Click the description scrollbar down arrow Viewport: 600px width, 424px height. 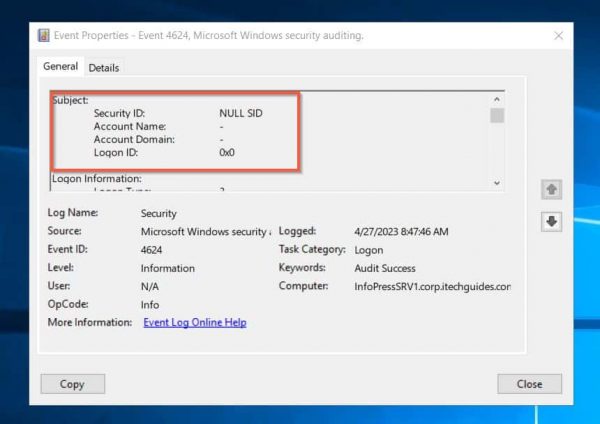[x=497, y=183]
